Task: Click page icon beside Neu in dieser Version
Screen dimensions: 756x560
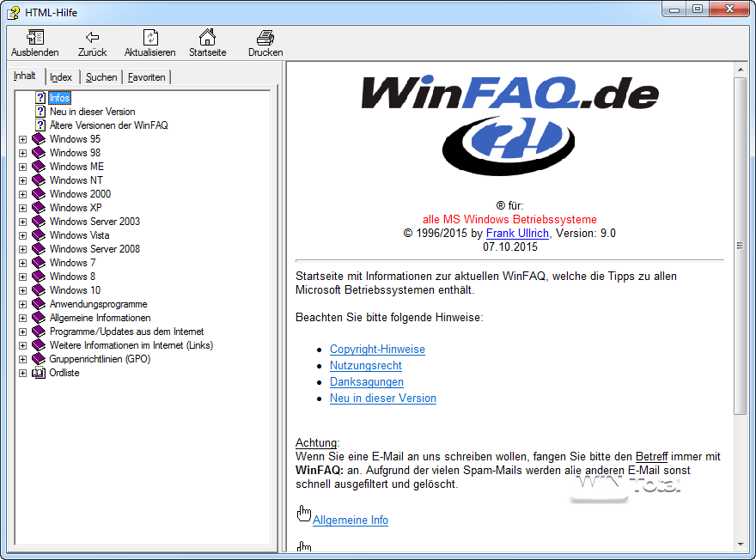Action: click(x=40, y=112)
